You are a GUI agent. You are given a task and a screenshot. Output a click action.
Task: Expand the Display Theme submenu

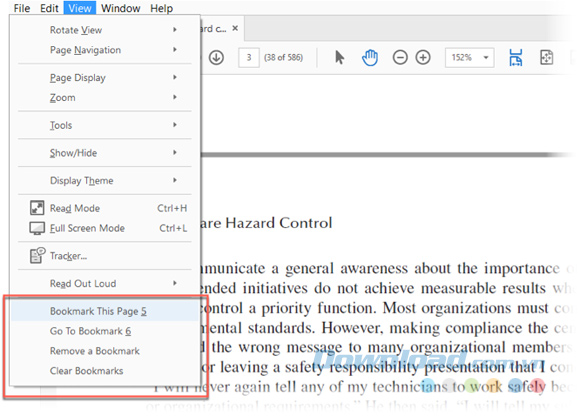coord(105,180)
